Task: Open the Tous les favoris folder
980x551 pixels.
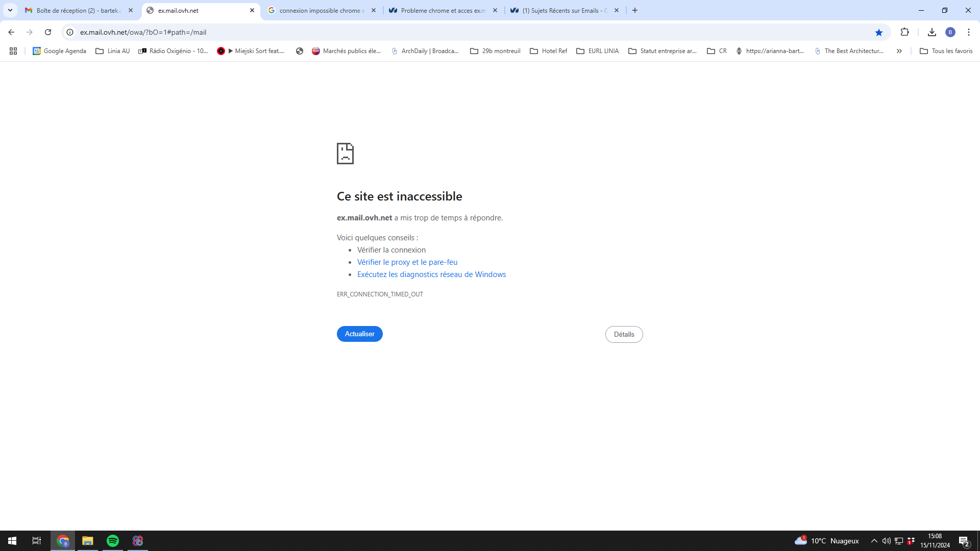Action: [946, 51]
